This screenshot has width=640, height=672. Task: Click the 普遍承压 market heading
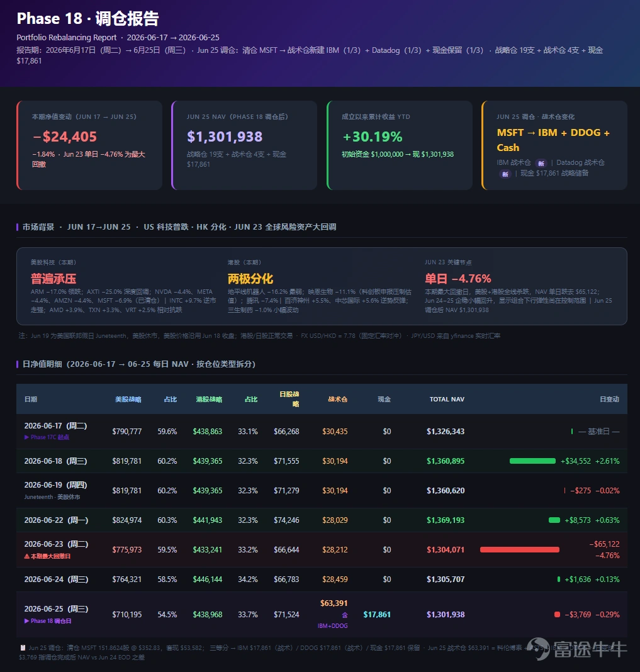click(53, 279)
